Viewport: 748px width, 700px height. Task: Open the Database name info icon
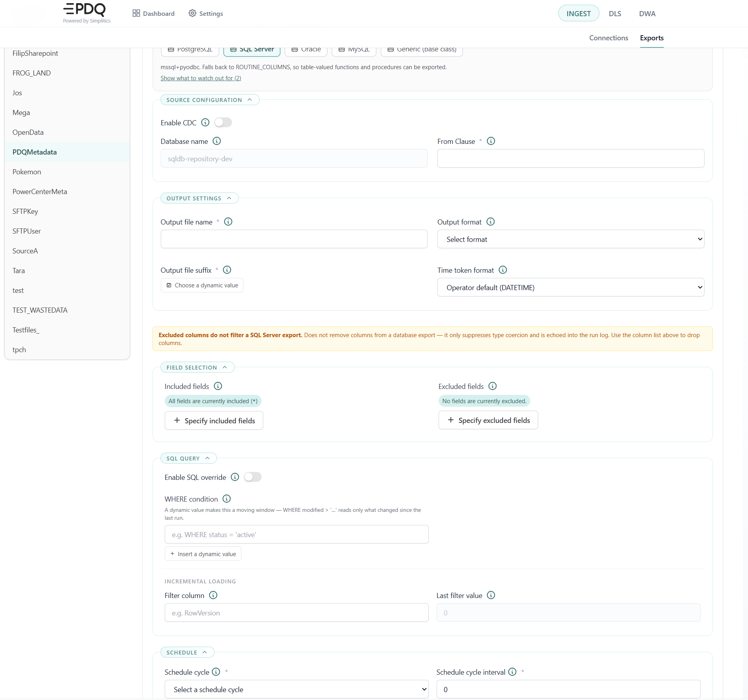(217, 141)
